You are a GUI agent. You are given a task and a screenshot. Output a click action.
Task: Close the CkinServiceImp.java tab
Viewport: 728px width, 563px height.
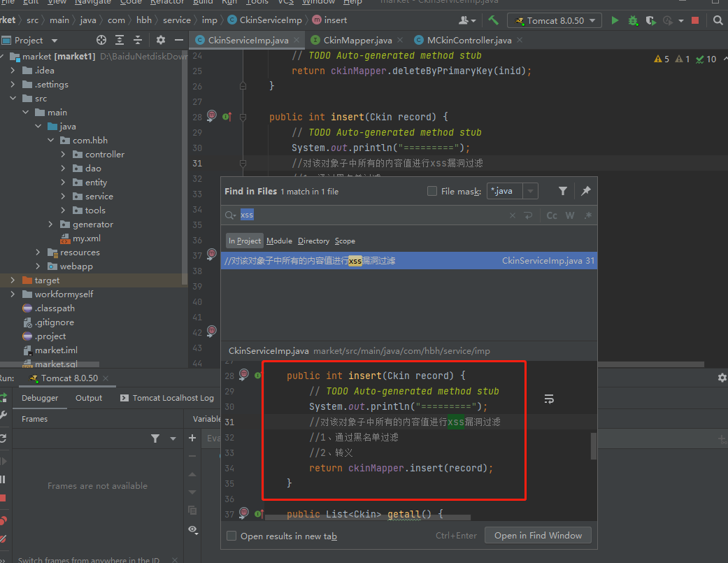point(297,40)
